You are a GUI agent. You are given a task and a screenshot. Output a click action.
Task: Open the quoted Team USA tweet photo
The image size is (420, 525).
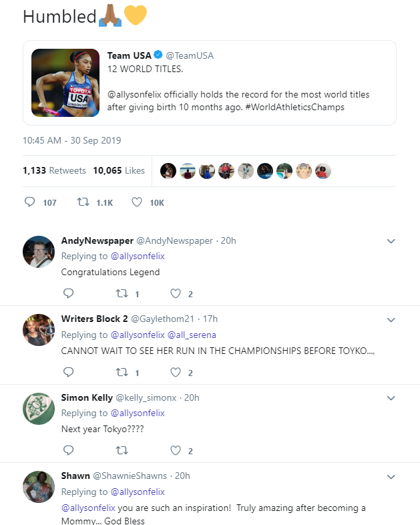pos(65,83)
